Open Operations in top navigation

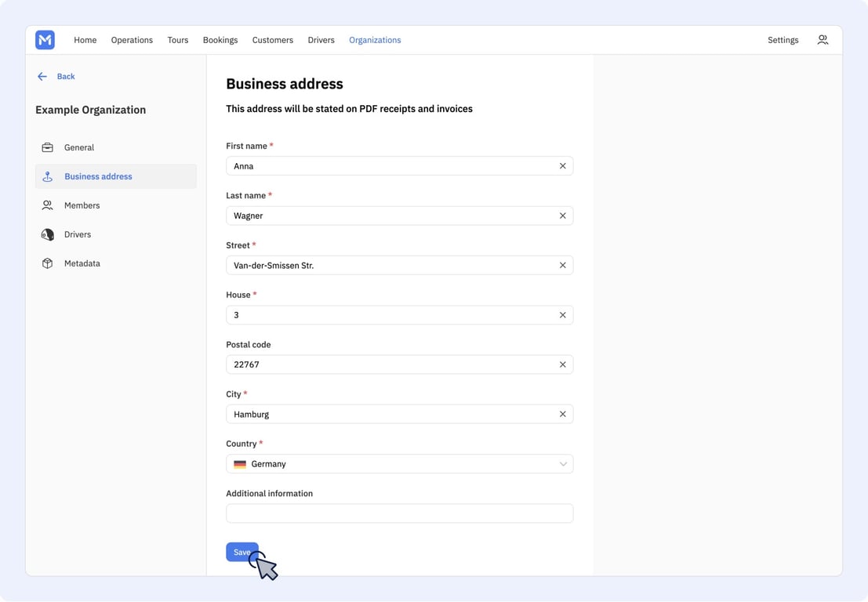[x=132, y=40]
